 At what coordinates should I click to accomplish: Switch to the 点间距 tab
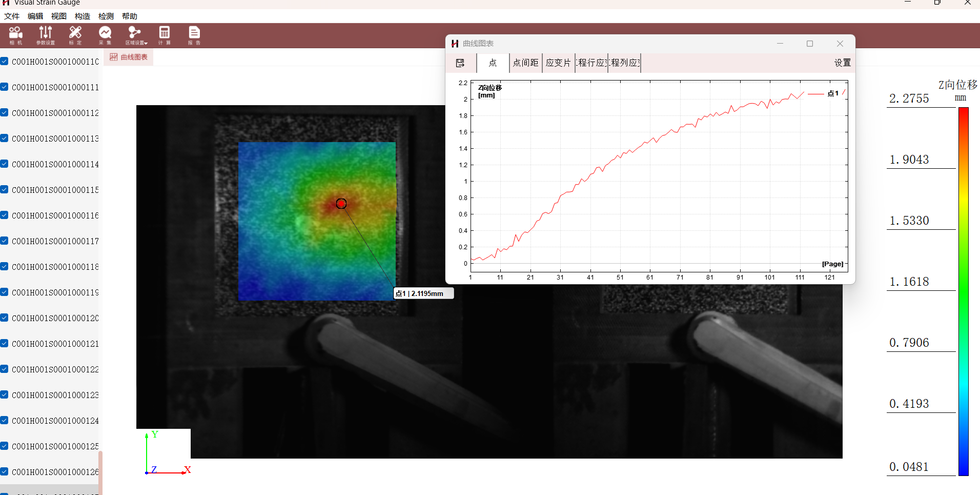526,63
